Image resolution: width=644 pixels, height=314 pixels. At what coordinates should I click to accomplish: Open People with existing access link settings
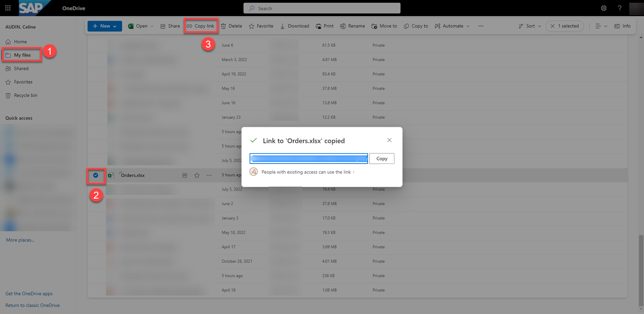coord(308,172)
